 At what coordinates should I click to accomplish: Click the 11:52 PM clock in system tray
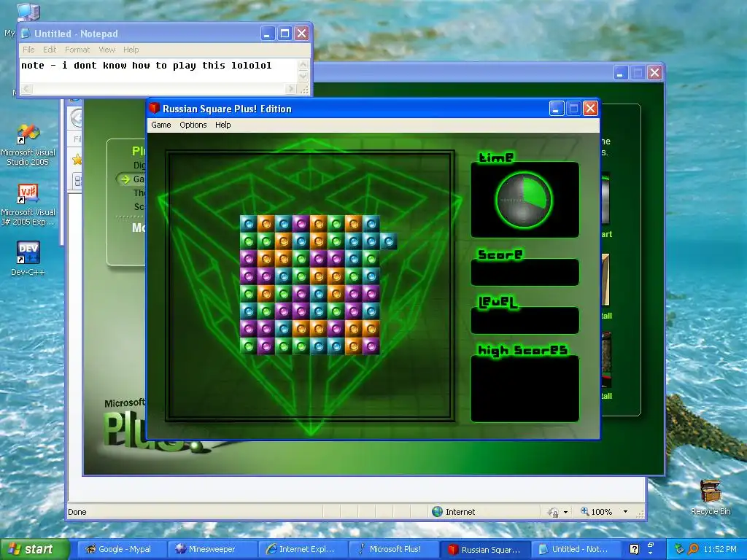[720, 549]
